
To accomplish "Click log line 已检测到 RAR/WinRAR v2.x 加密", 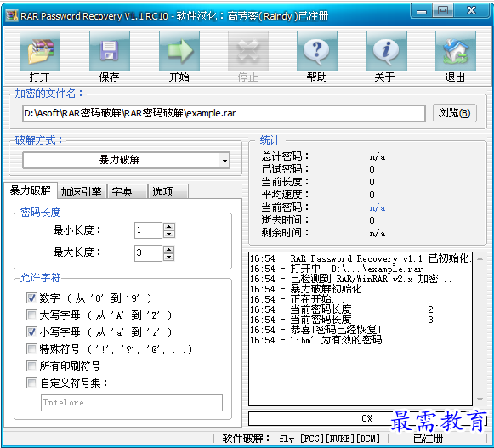I will (350, 279).
